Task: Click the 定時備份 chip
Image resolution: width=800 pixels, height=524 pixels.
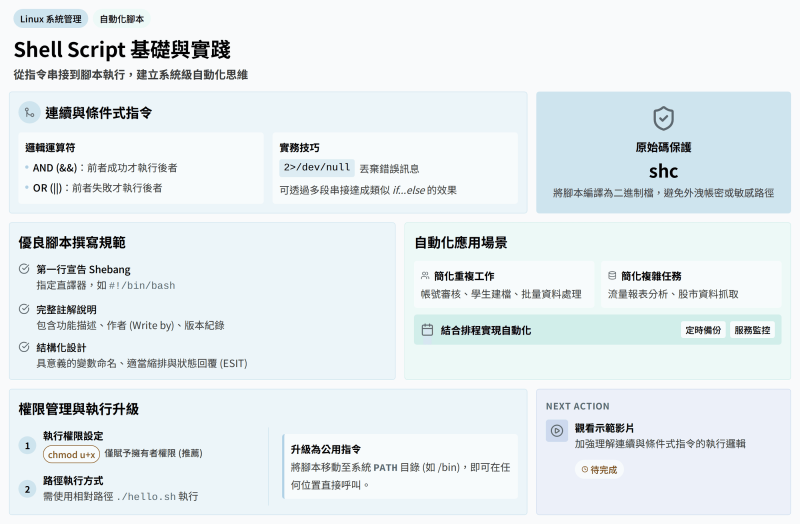Action: click(x=703, y=330)
